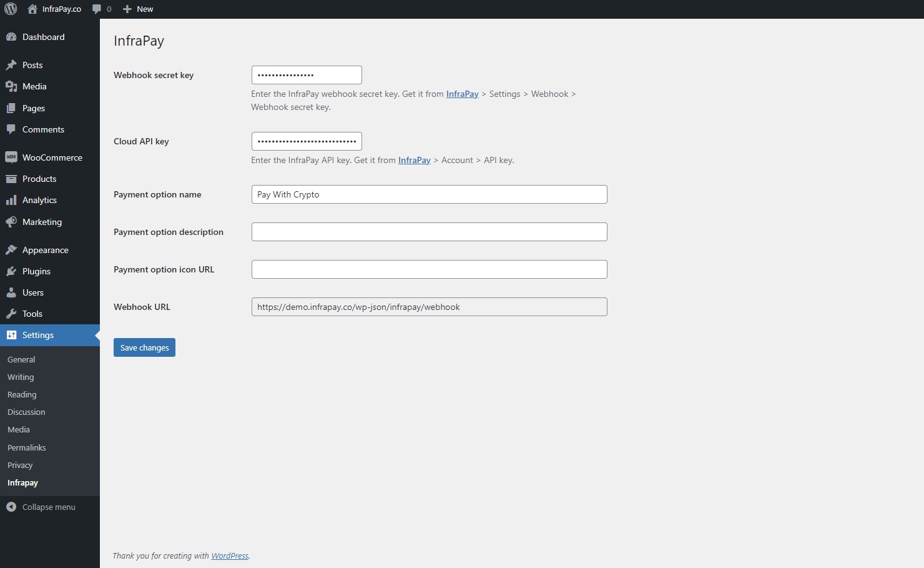Screen dimensions: 924x568
Task: Click Save changes button
Action: 144,347
